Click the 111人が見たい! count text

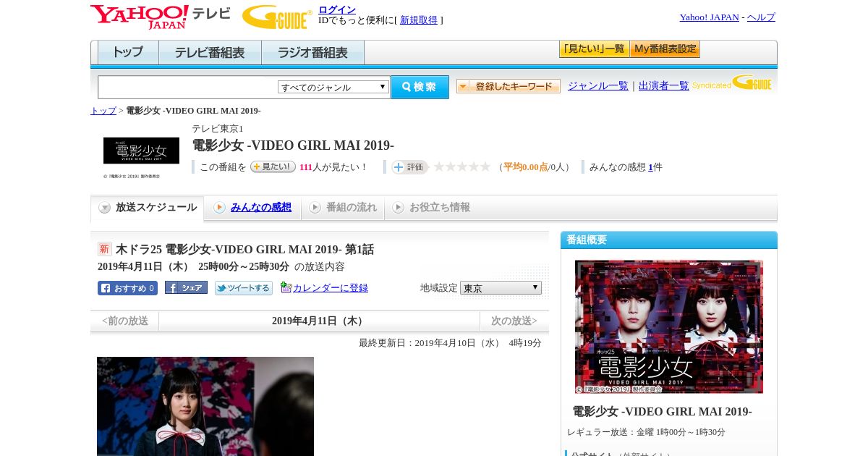[333, 167]
